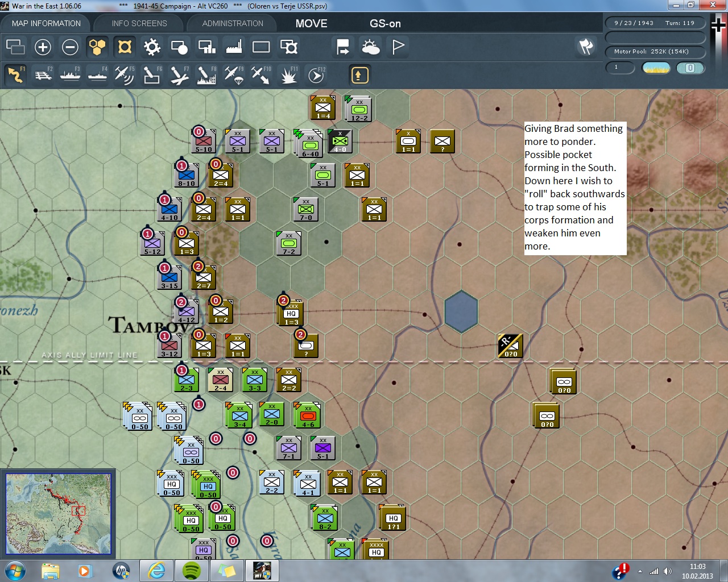Select the 7-2 gray unit counter
This screenshot has height=582, width=728.
(288, 243)
